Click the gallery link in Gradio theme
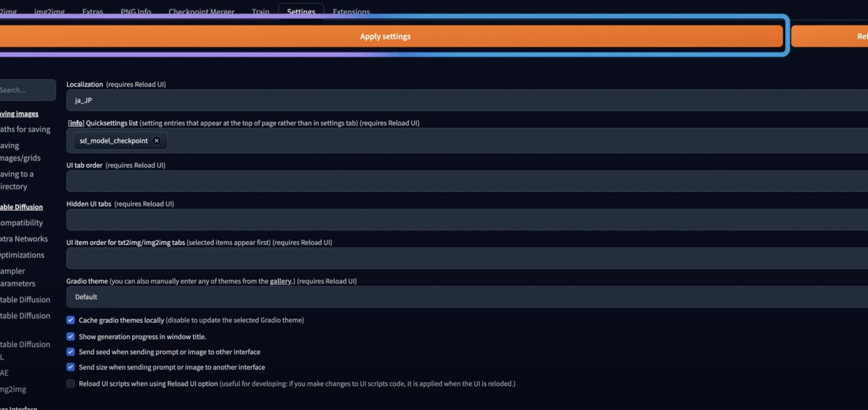 tap(280, 281)
